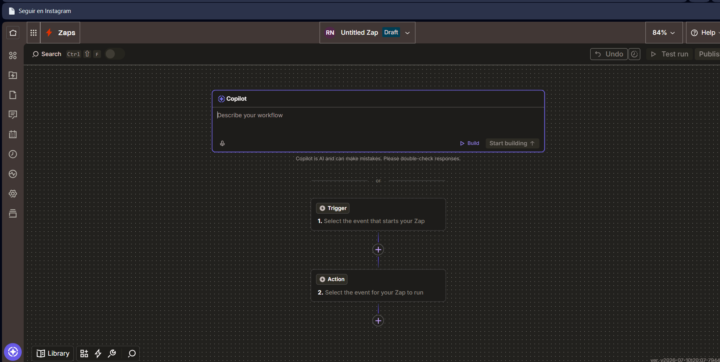Screen dimensions: 720x362
Task: Click the Build mode button
Action: [x=469, y=143]
